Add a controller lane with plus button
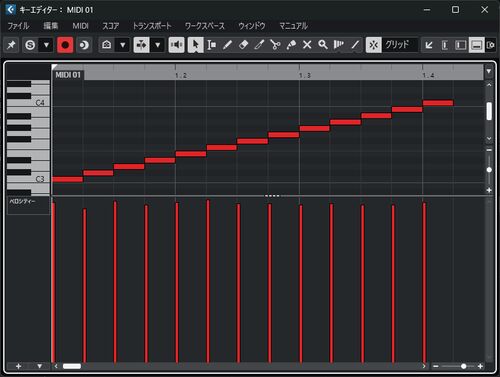The image size is (500, 377). [18, 366]
